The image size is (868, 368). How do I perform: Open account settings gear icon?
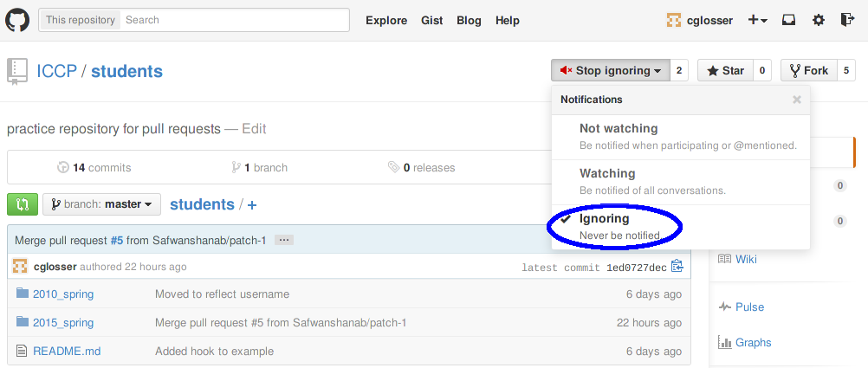click(x=818, y=21)
